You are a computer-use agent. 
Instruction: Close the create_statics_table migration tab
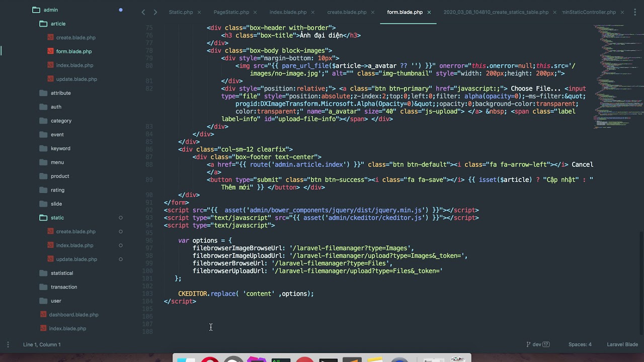pyautogui.click(x=555, y=12)
